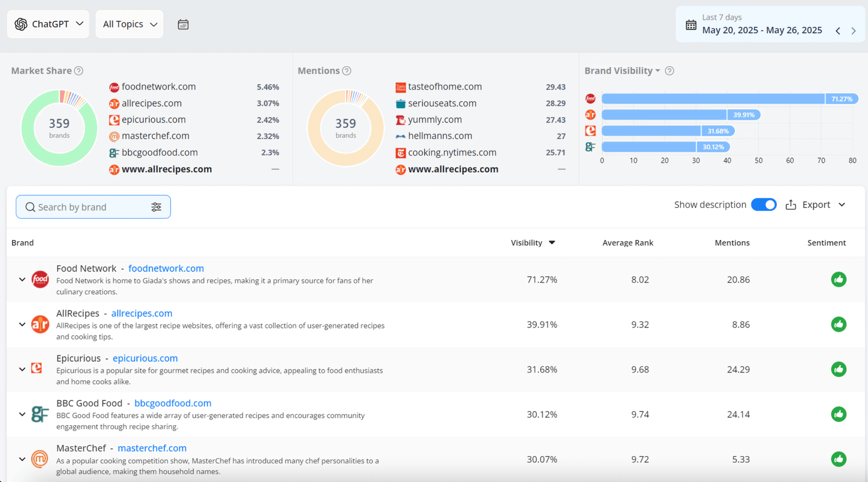Expand the Food Network row chevron
Viewport: 868px width, 482px height.
click(x=22, y=279)
